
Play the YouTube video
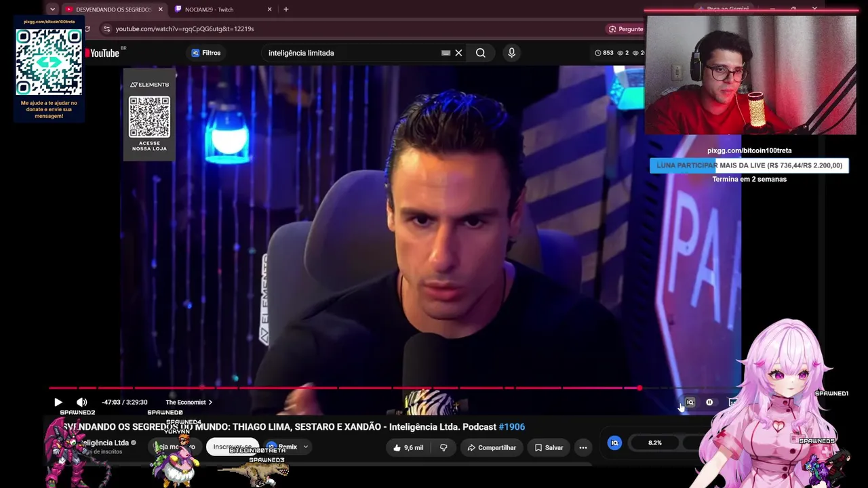[58, 402]
